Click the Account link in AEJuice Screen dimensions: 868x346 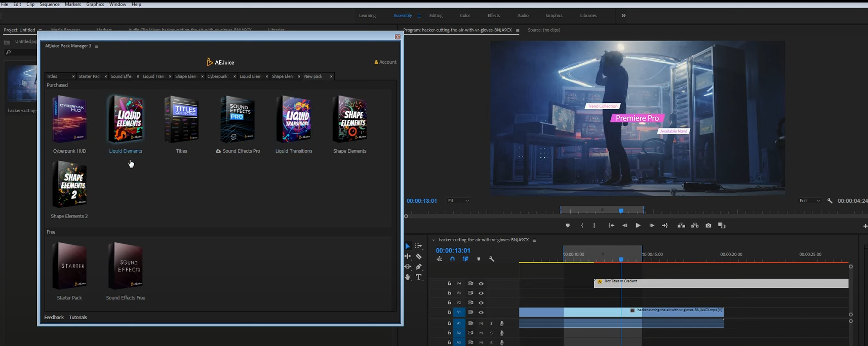(x=385, y=62)
